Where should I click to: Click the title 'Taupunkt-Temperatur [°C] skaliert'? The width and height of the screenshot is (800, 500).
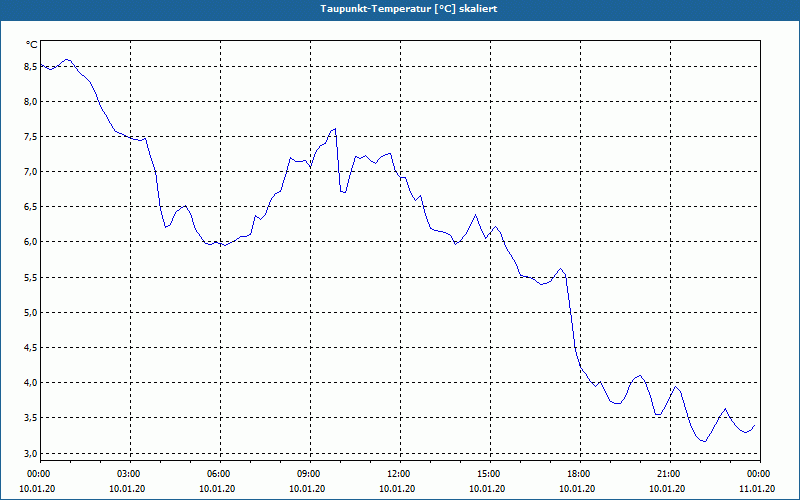pos(409,9)
